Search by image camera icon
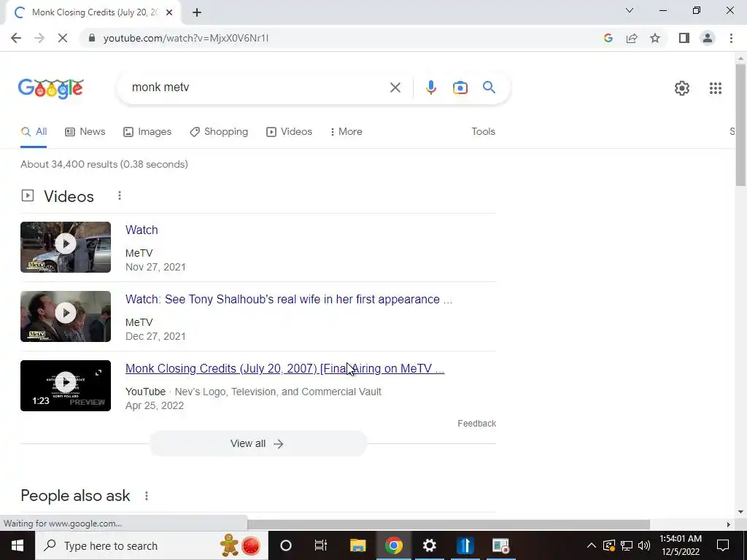This screenshot has width=747, height=560. (460, 87)
